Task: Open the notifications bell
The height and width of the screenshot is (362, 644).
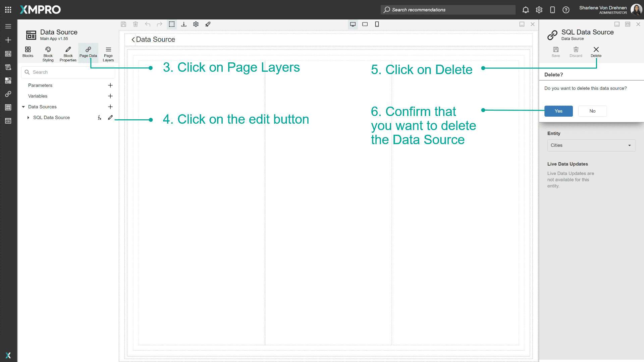Action: (x=525, y=10)
